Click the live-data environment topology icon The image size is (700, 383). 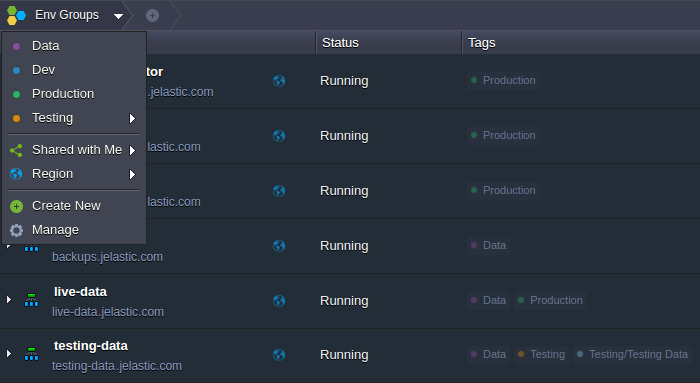pyautogui.click(x=31, y=300)
